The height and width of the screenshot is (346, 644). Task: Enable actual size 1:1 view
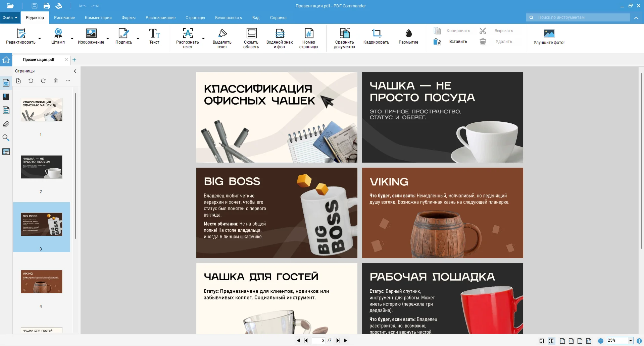pos(589,341)
